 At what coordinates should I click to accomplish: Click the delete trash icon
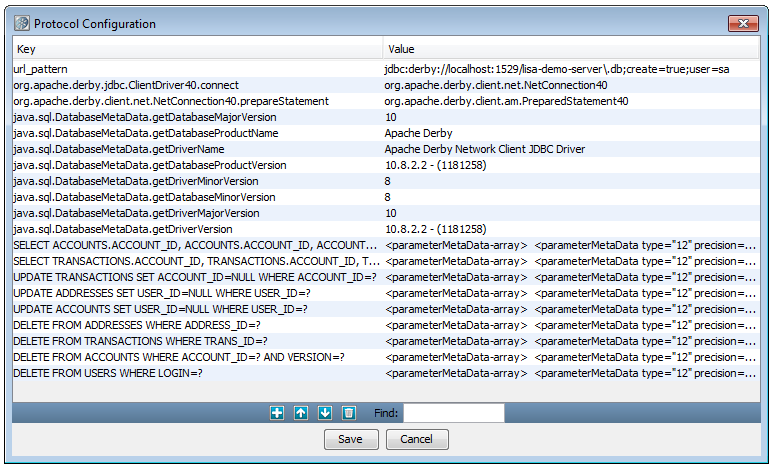[349, 413]
